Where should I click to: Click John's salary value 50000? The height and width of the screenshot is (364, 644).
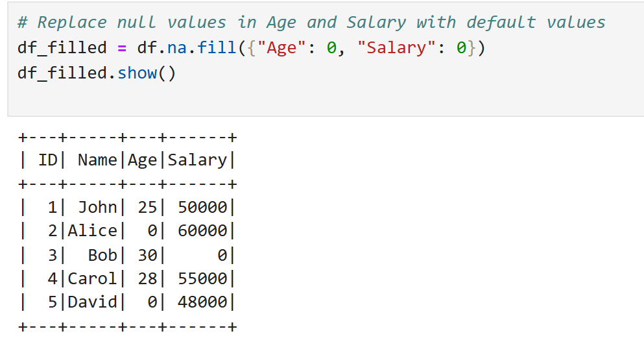pyautogui.click(x=202, y=207)
